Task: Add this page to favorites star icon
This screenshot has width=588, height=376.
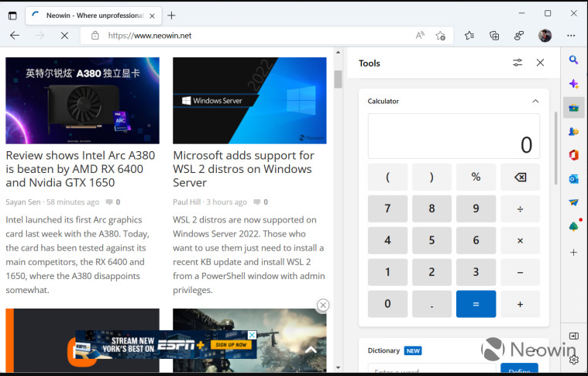Action: (440, 36)
